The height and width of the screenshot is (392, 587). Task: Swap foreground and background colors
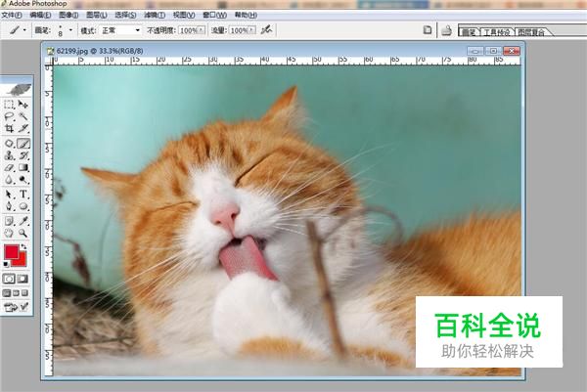tap(23, 247)
